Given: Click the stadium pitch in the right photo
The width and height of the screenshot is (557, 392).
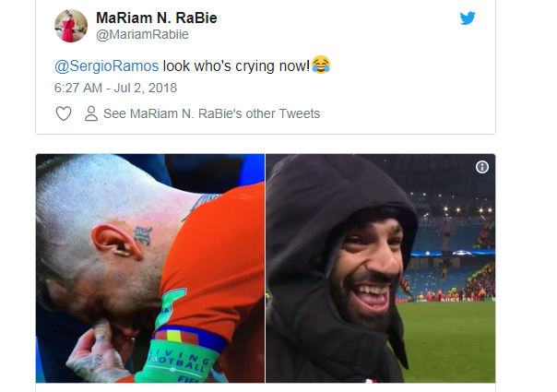Looking at the screenshot, I should point(449,341).
